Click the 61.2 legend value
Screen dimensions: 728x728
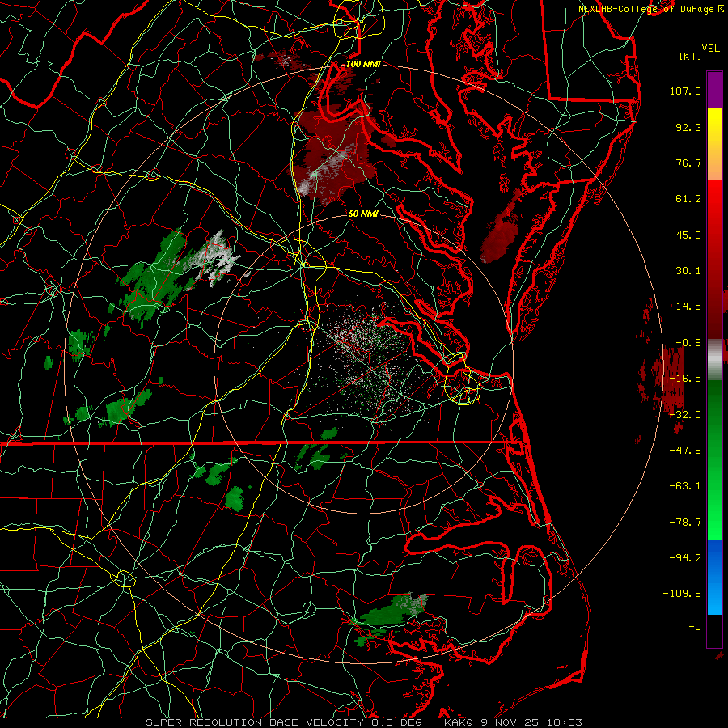pos(688,199)
